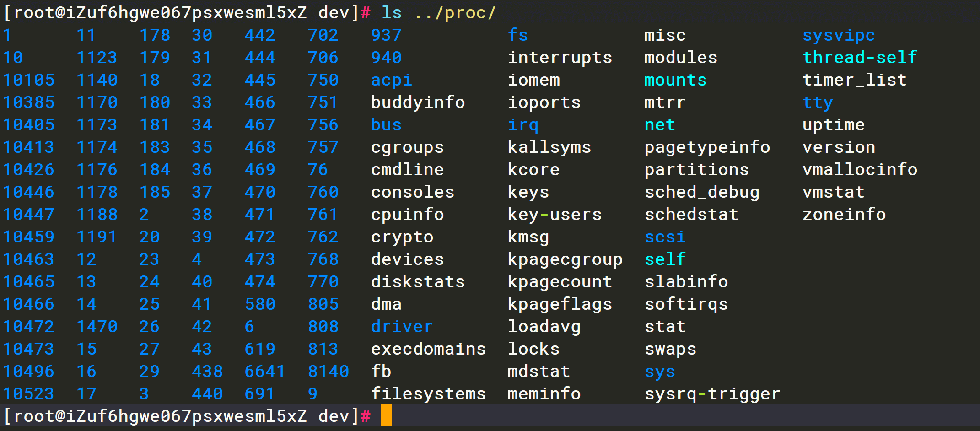
Task: Click the 'sysrq-trigger' entry
Action: 712,394
